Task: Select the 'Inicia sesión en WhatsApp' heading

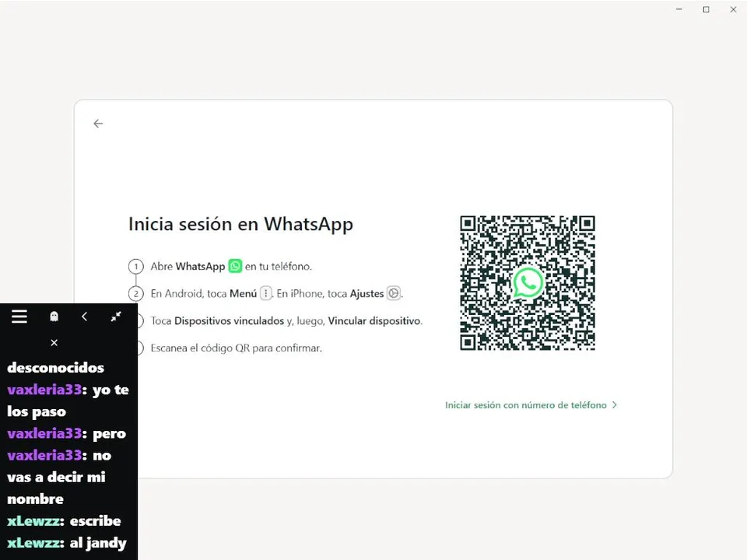Action: (240, 224)
